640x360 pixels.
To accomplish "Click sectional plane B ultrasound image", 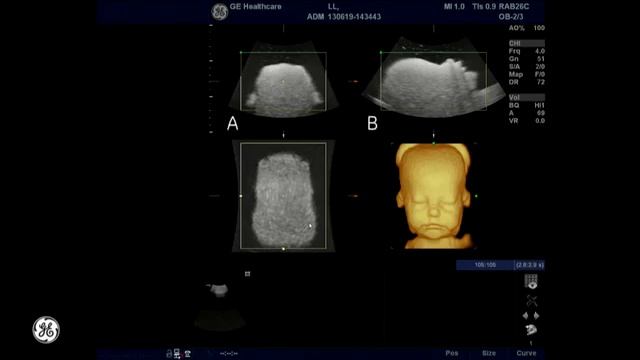I will tap(433, 78).
